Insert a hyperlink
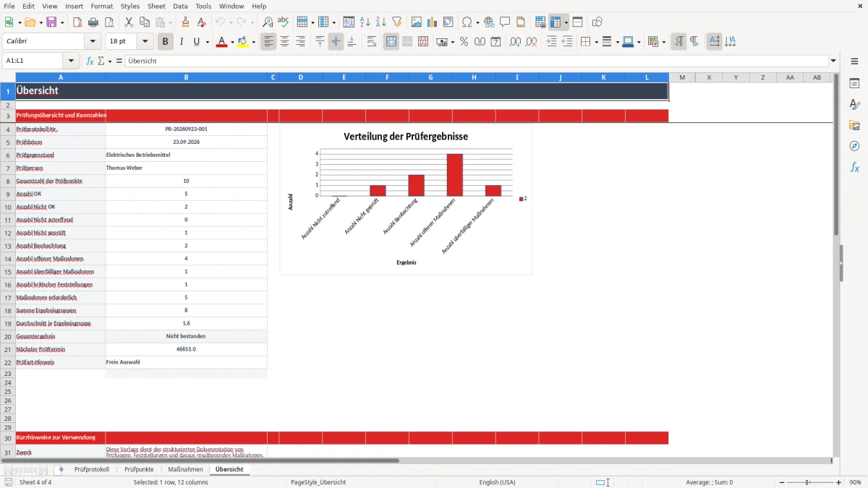The width and height of the screenshot is (868, 488). (x=489, y=22)
